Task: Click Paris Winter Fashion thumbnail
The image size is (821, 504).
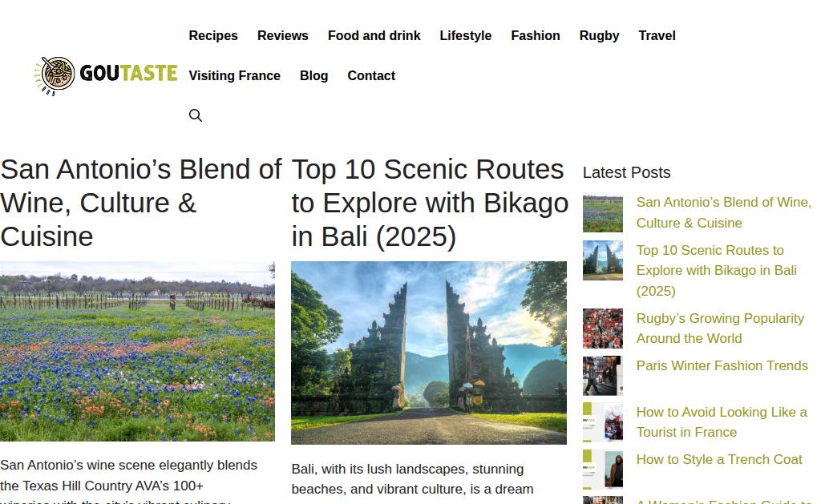Action: 603,376
